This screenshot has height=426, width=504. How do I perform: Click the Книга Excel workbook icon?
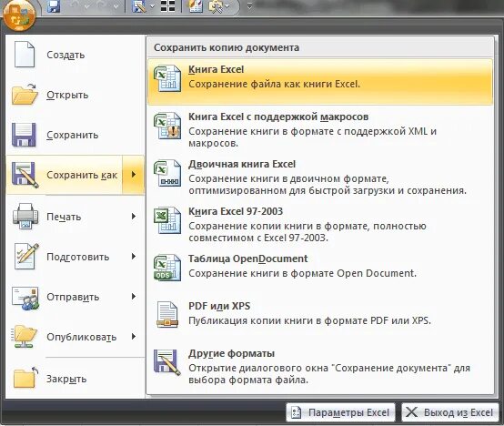point(167,78)
